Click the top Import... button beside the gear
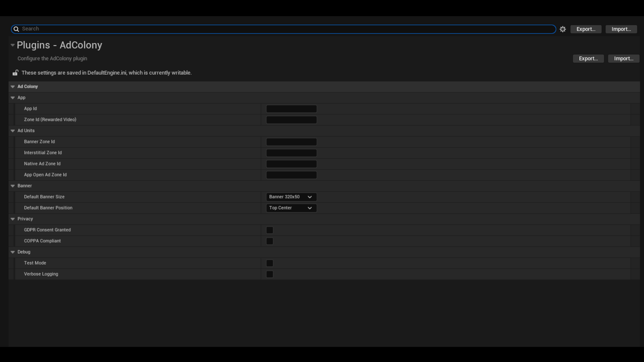 (x=621, y=29)
